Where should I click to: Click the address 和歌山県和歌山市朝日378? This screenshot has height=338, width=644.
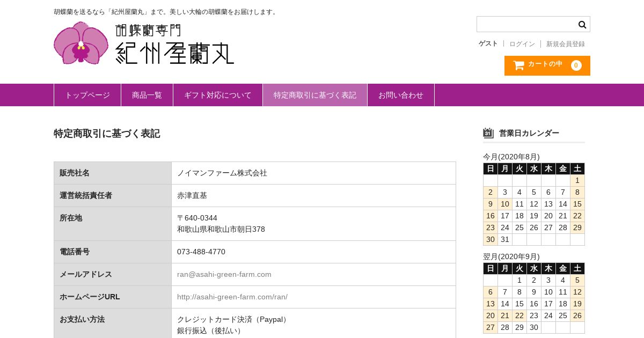pos(221,229)
